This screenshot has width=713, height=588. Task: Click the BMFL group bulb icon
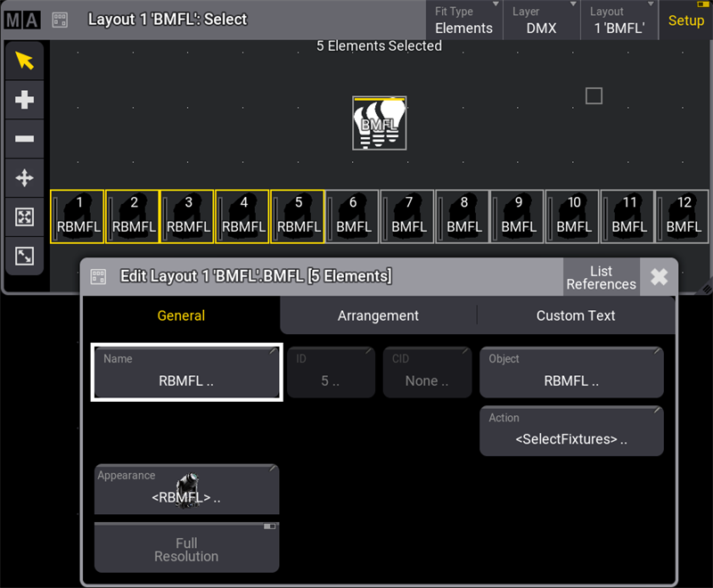pyautogui.click(x=380, y=123)
